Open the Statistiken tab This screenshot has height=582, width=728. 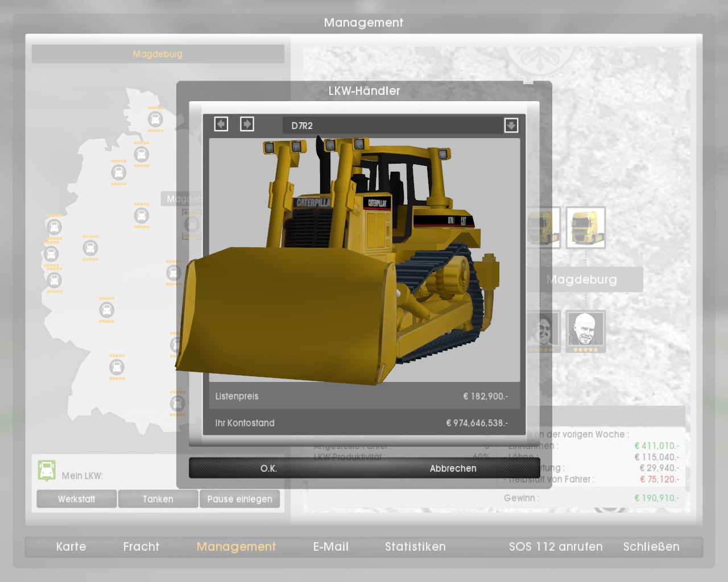(415, 547)
